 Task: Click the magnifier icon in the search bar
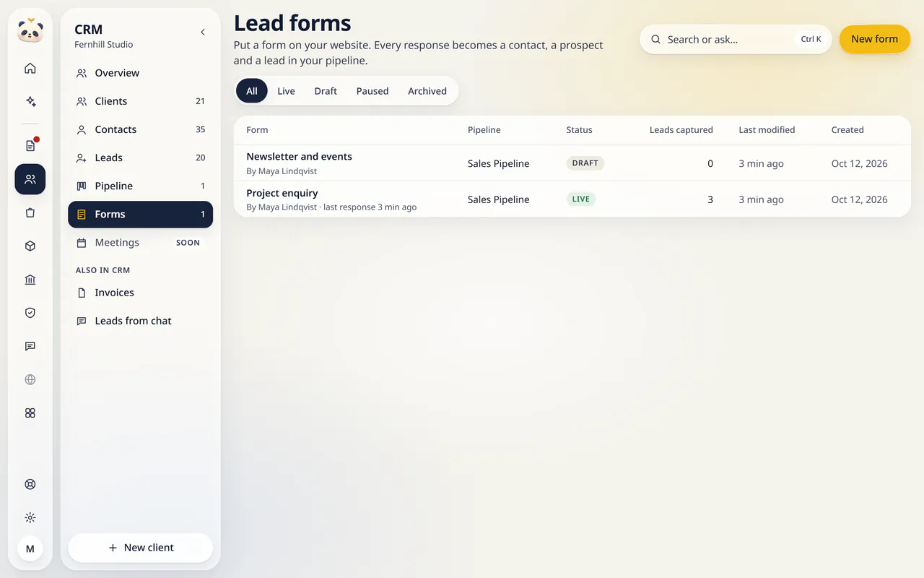[655, 40]
